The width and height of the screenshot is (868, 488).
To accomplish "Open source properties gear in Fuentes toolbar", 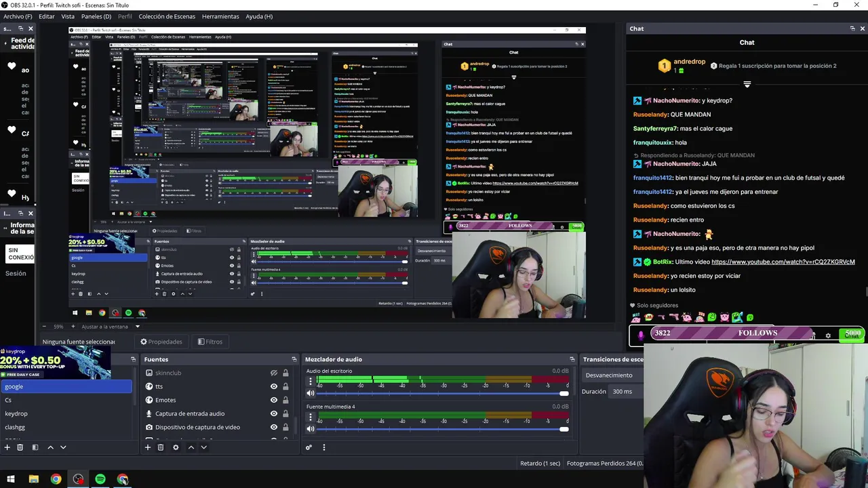I will point(176,447).
